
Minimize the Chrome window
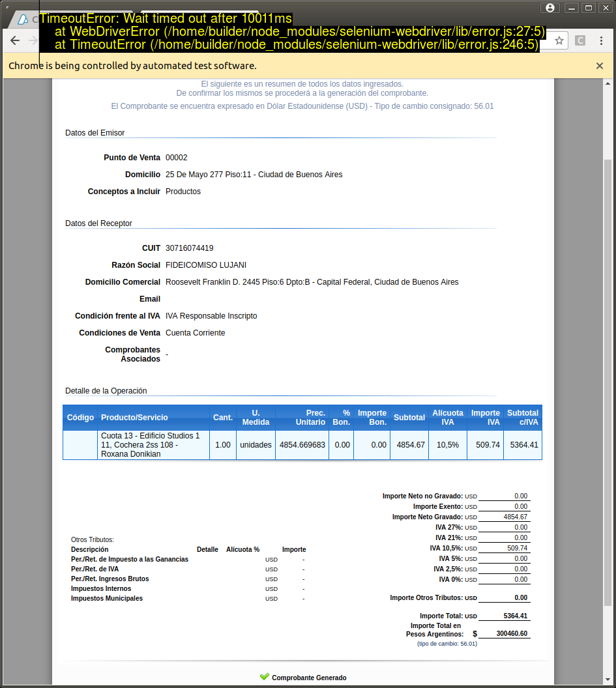click(571, 8)
